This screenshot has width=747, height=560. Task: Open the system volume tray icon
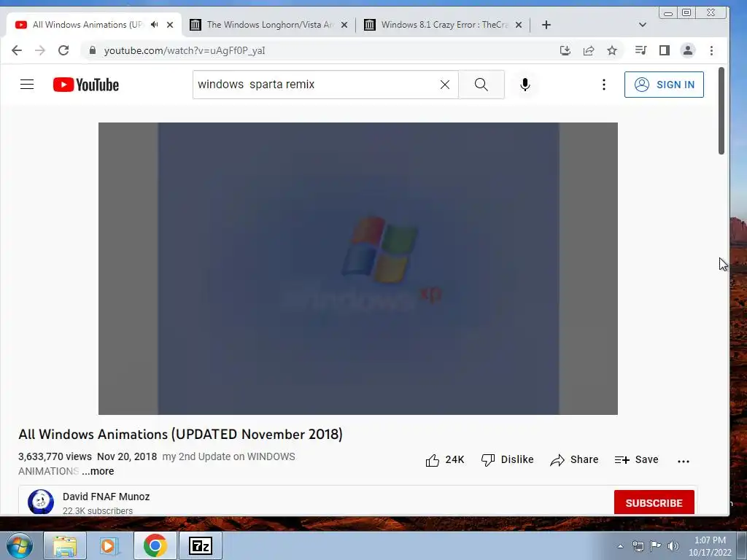click(673, 546)
